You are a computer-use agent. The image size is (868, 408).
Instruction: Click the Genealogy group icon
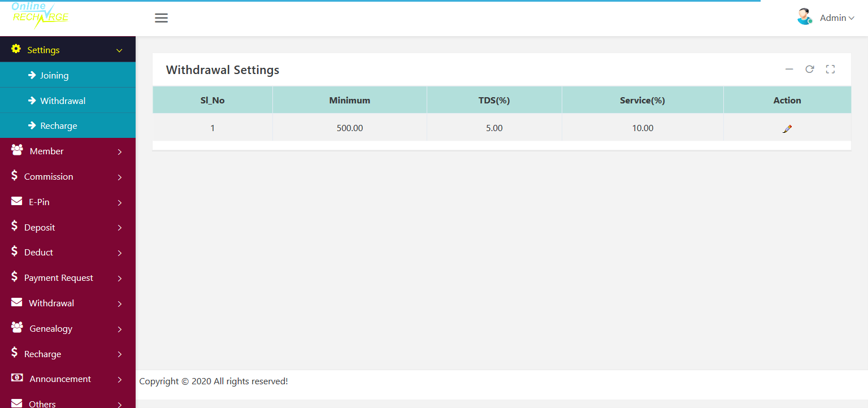coord(17,327)
